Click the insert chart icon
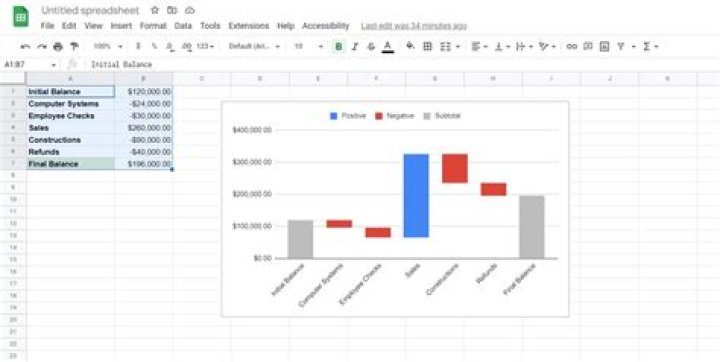Viewport: 720px width, 362px height. 604,46
